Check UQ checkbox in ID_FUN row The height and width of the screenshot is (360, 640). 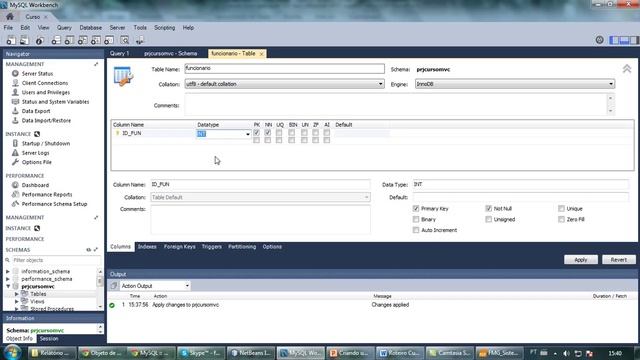(x=279, y=133)
